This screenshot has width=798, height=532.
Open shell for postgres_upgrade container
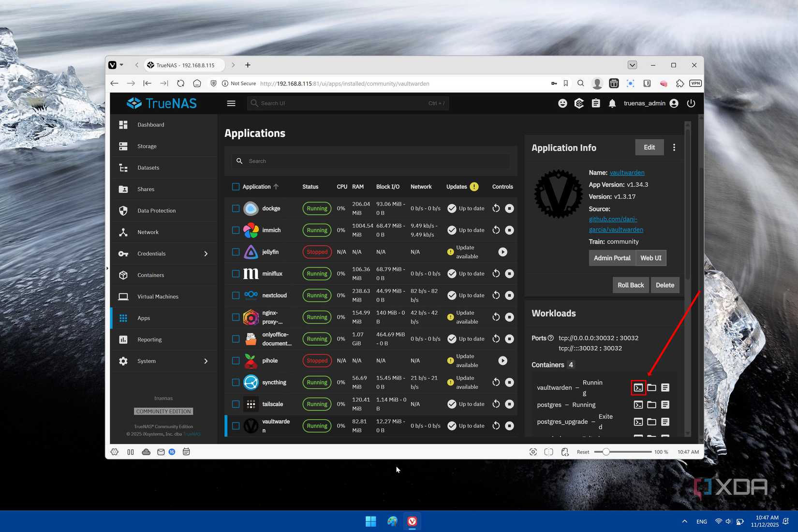pyautogui.click(x=638, y=422)
